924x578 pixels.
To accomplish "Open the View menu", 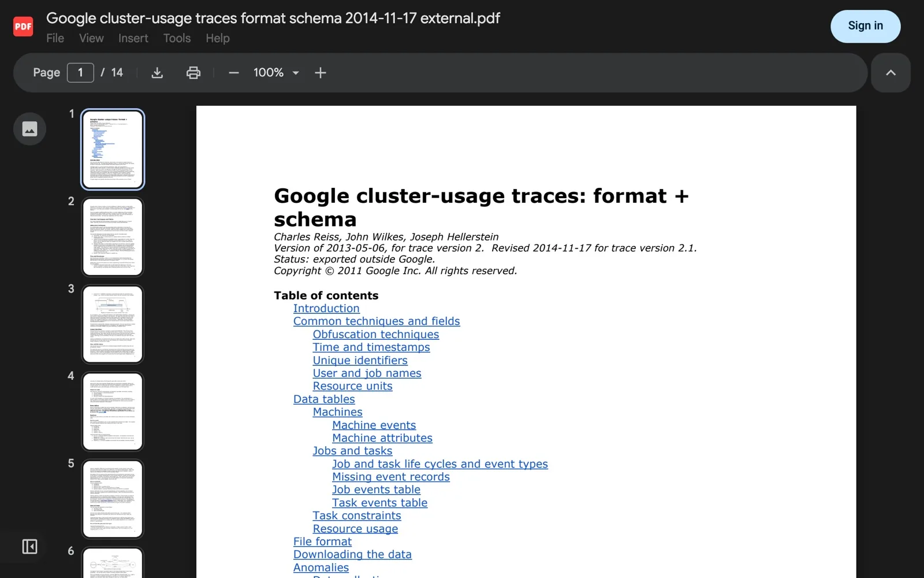I will [x=91, y=38].
